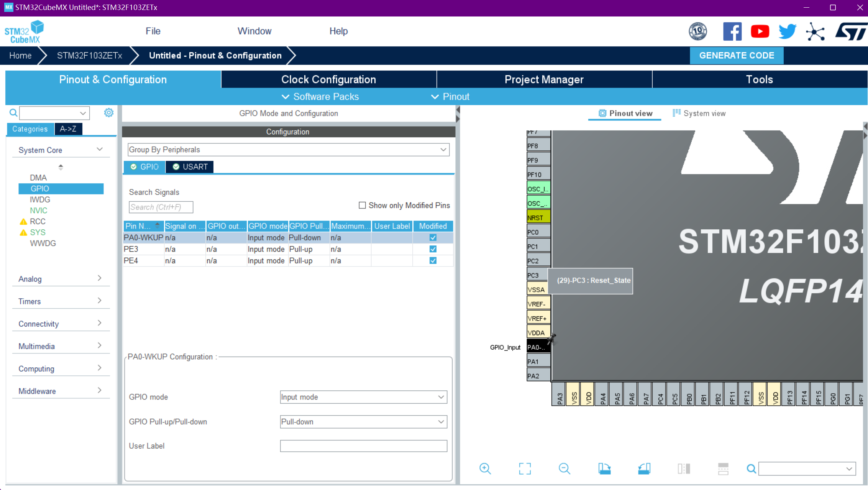Toggle the Modified checkbox for PE4 row
Screen dimensions: 868x490
pos(433,261)
